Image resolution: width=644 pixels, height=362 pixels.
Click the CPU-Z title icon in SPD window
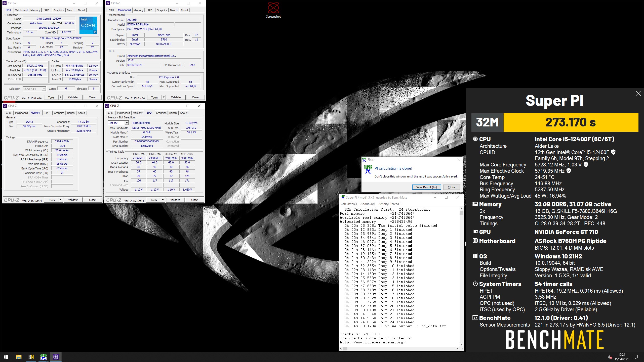pos(107,106)
